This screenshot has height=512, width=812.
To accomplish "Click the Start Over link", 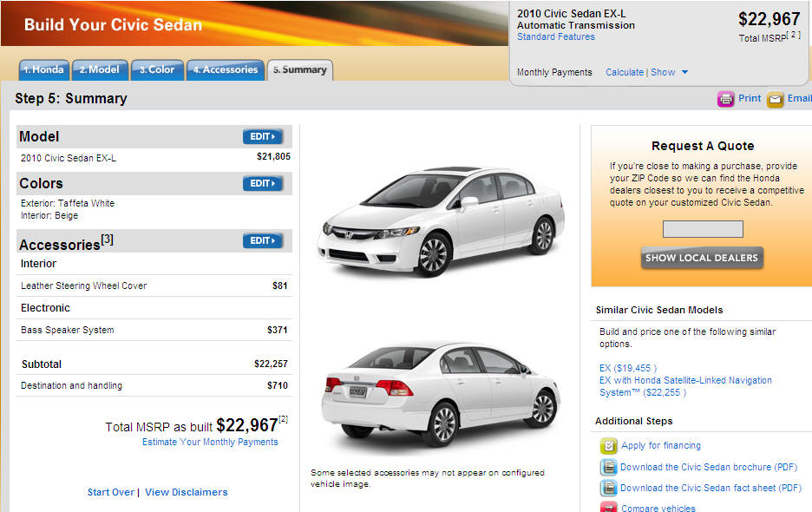I will tap(111, 492).
